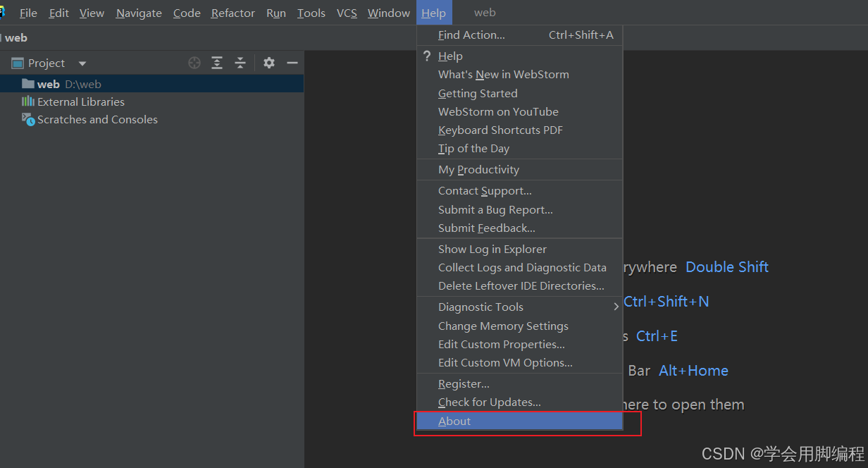Open the Code menu
Viewport: 868px width, 468px height.
(187, 13)
